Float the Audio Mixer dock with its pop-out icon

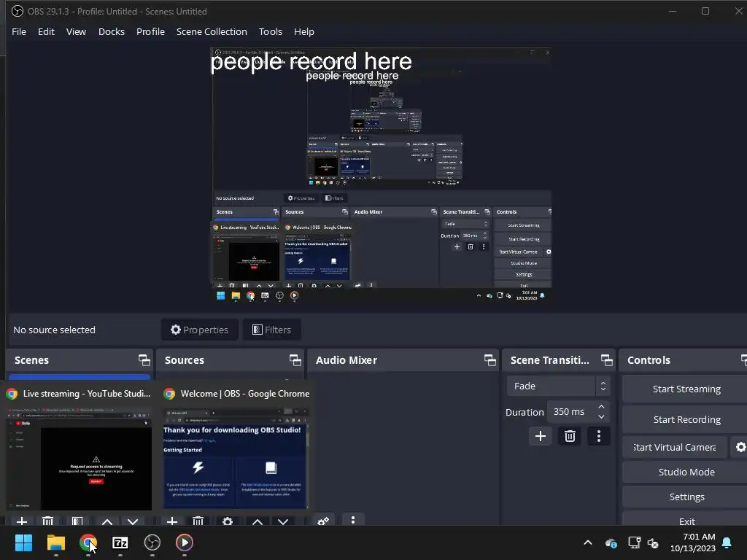489,360
